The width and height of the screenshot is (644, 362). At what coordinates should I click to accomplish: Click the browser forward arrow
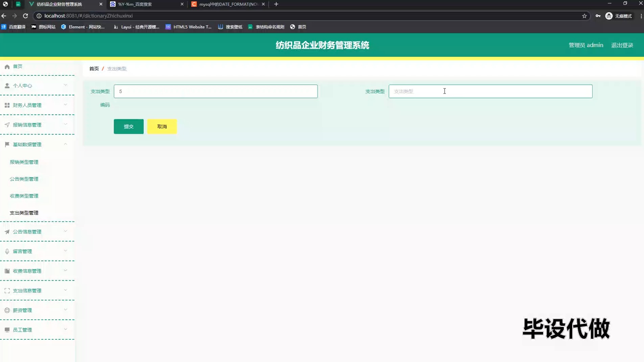pos(15,16)
